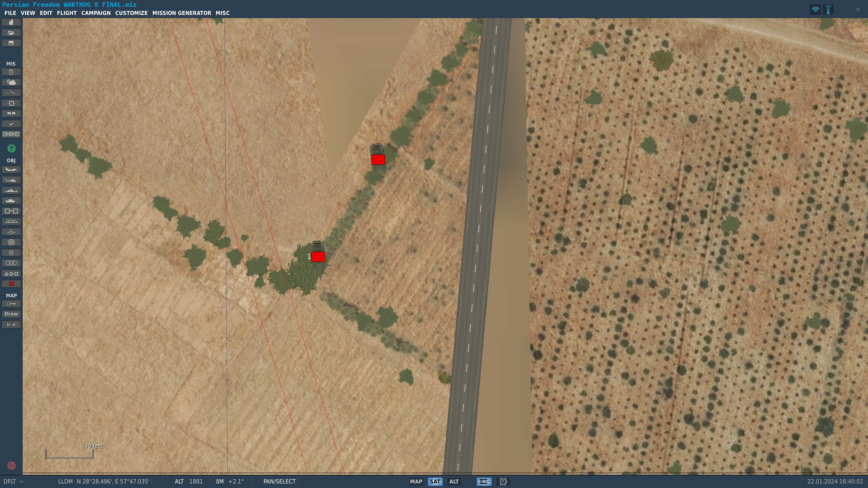Viewport: 868px width, 488px height.
Task: Switch map view to SAT mode
Action: point(435,482)
